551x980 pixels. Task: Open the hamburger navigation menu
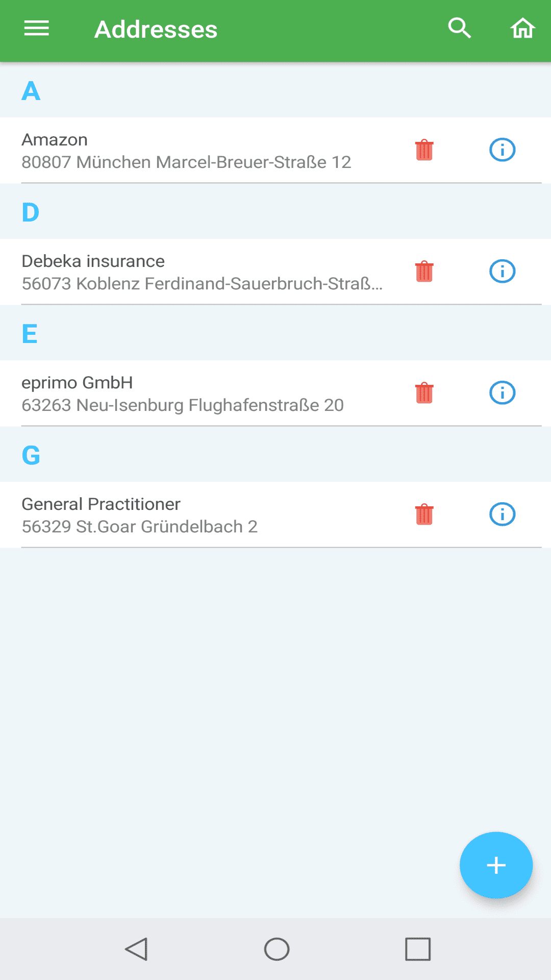(37, 29)
